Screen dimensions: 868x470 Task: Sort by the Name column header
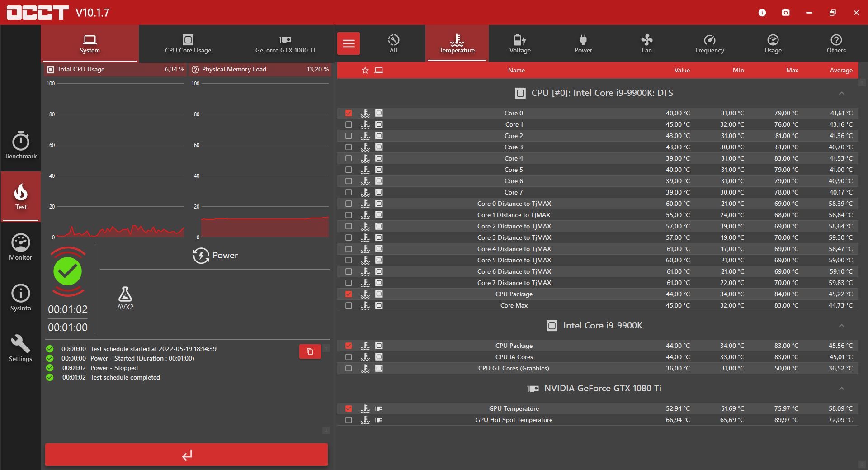(516, 70)
